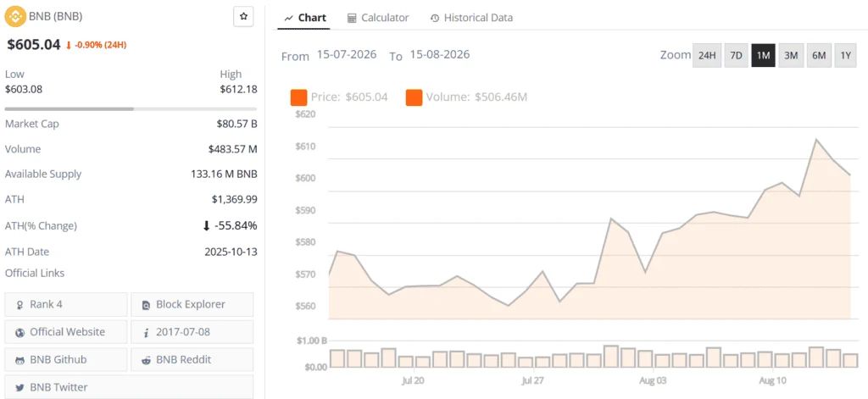This screenshot has width=868, height=399.
Task: Click the Market Cap value $80.57 B
Action: 237,124
